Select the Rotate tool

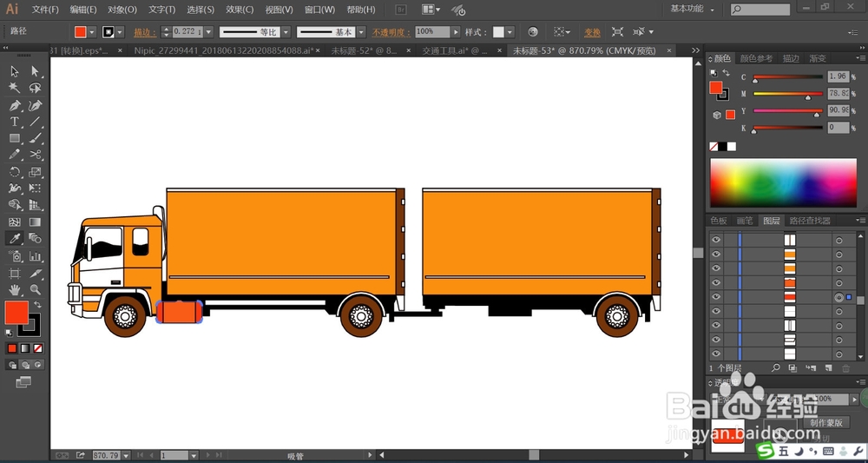(15, 172)
